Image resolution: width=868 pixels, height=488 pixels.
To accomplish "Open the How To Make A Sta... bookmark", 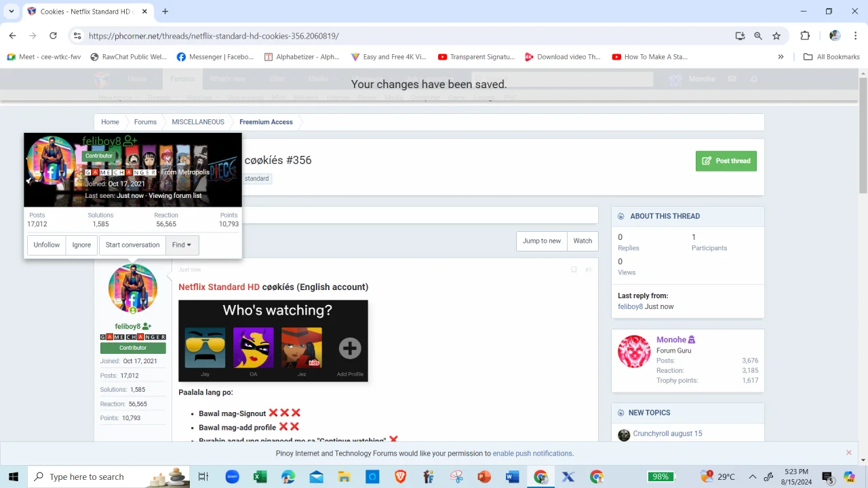I will point(650,57).
